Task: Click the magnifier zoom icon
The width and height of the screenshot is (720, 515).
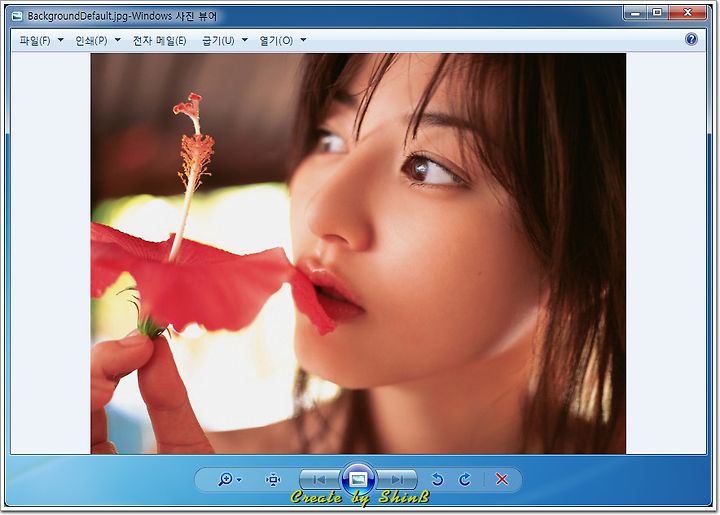Action: point(225,480)
